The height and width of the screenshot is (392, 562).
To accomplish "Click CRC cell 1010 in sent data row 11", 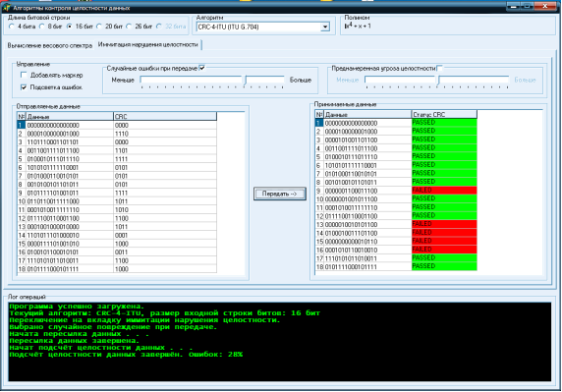I will (165, 210).
